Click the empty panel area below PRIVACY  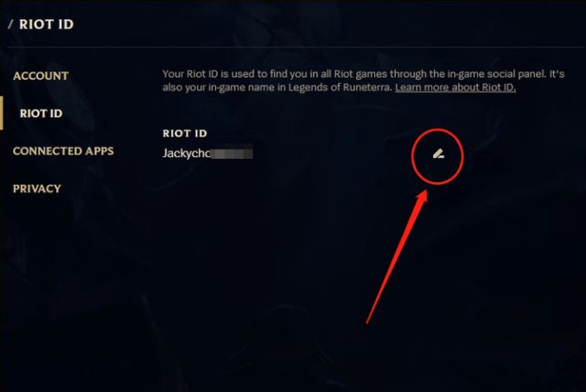click(74, 291)
